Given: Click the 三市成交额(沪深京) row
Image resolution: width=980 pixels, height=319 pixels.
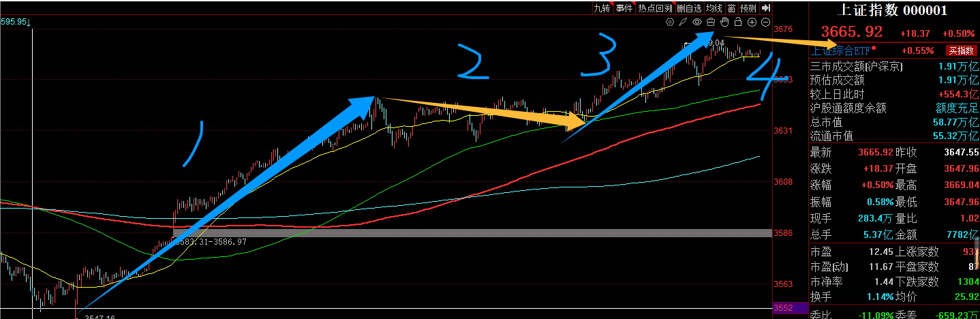Looking at the screenshot, I should pos(894,67).
